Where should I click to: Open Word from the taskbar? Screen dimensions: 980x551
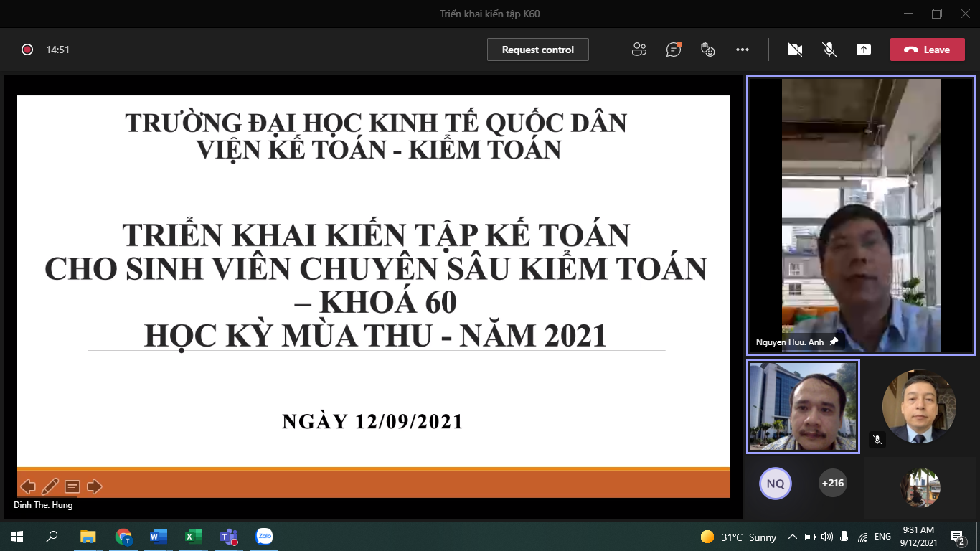(x=159, y=537)
